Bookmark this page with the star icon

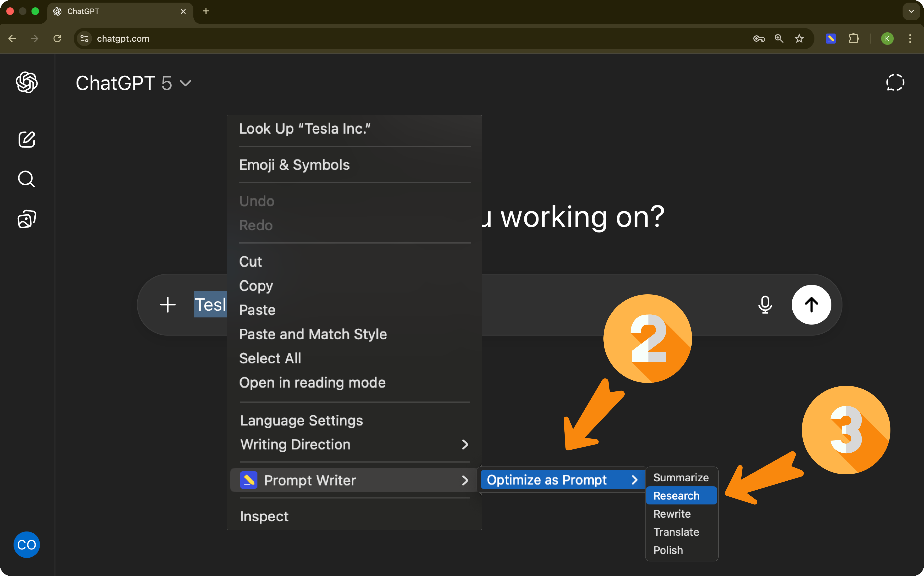799,38
